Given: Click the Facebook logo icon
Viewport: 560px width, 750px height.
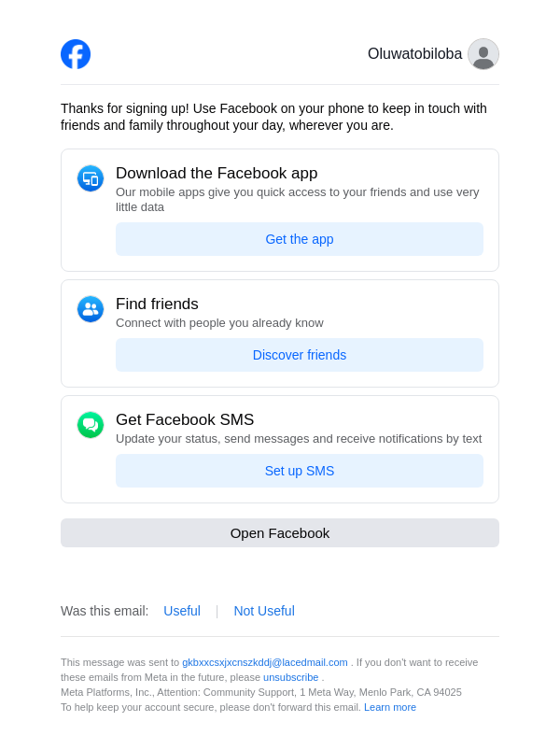Looking at the screenshot, I should 76,54.
